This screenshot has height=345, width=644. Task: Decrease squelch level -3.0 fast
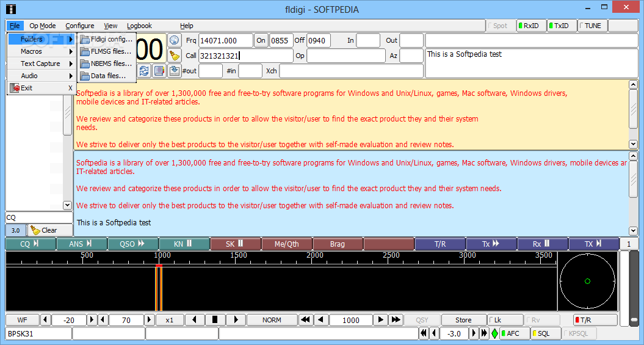tap(422, 333)
